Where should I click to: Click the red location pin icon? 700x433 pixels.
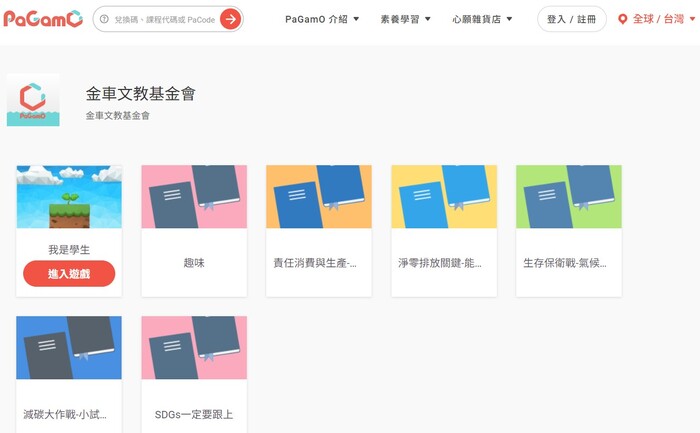[622, 19]
